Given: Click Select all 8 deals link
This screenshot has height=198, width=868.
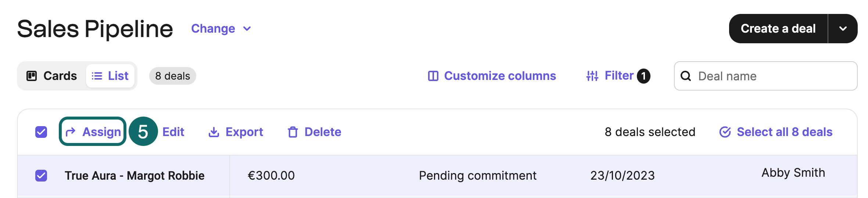Looking at the screenshot, I should (x=784, y=132).
